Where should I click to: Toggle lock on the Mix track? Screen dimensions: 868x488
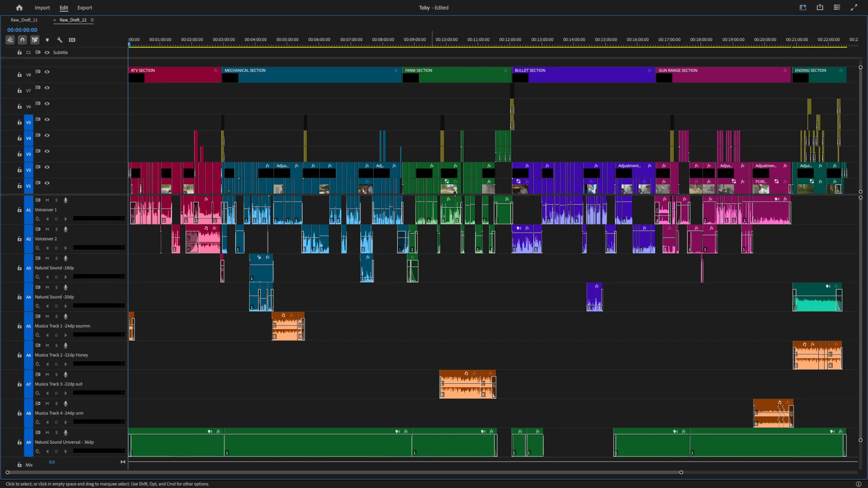click(19, 465)
